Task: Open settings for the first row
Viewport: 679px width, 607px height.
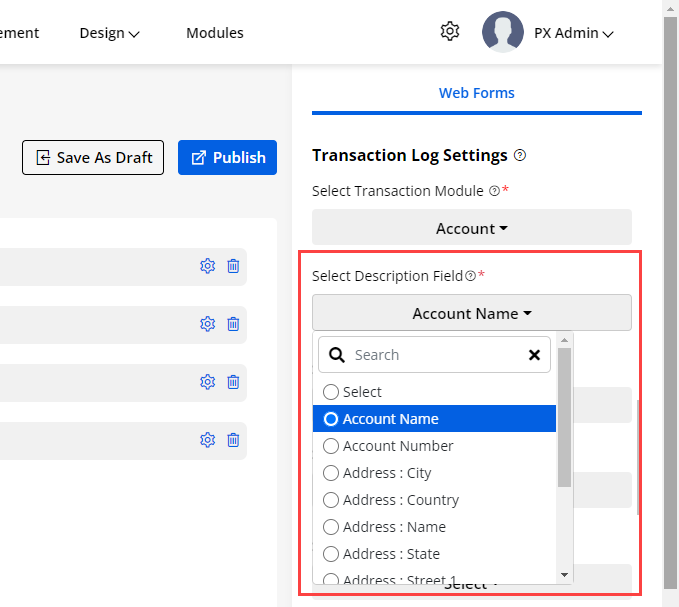Action: coord(208,266)
